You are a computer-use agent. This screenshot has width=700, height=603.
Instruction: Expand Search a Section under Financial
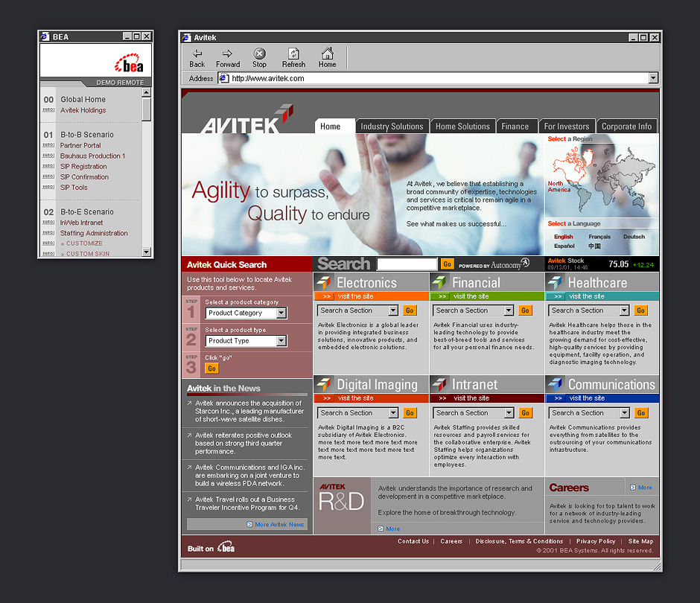509,310
